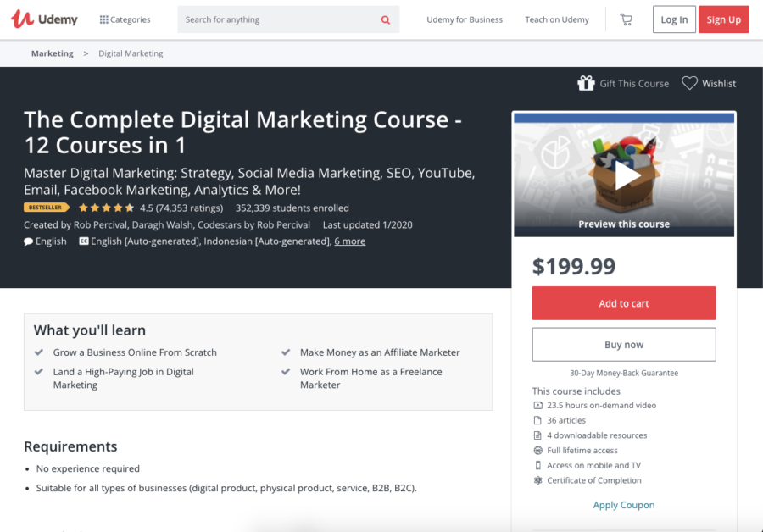Expand the 6 more subtitles link

(x=349, y=241)
